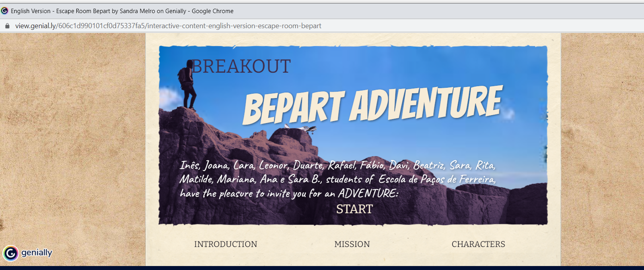Click the padlock site info icon
This screenshot has width=644, height=270.
(7, 26)
